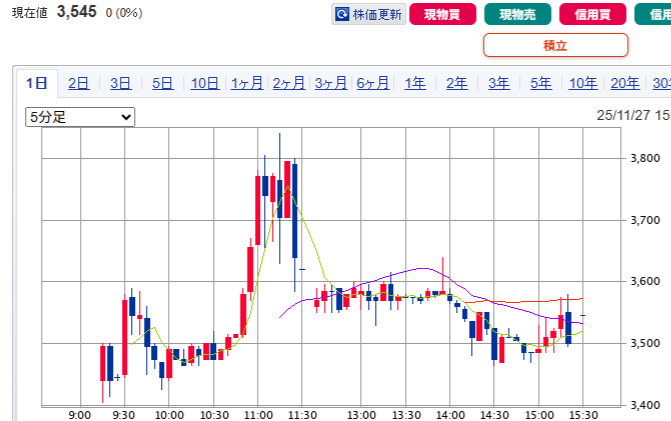Switch to the 2年 period tab
The height and width of the screenshot is (421, 671).
coord(457,83)
